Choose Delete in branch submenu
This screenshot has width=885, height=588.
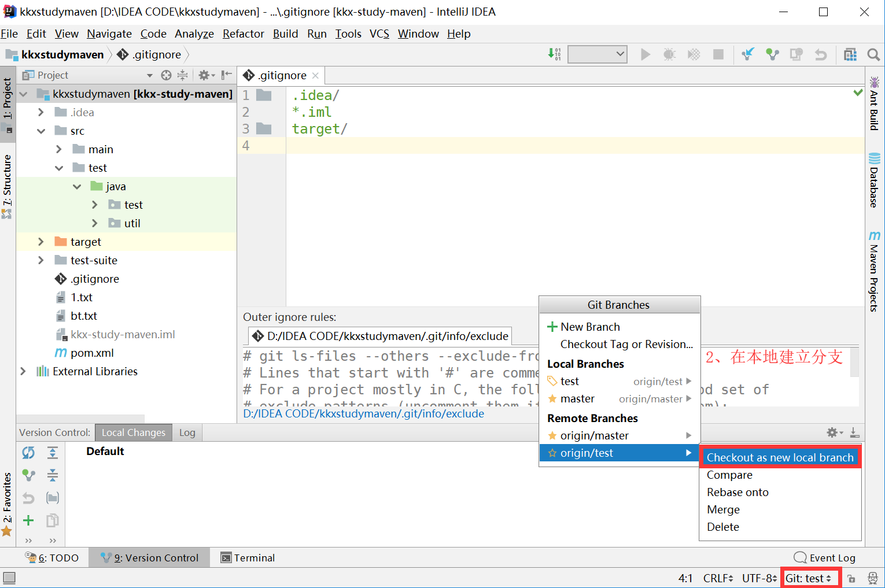tap(780, 527)
